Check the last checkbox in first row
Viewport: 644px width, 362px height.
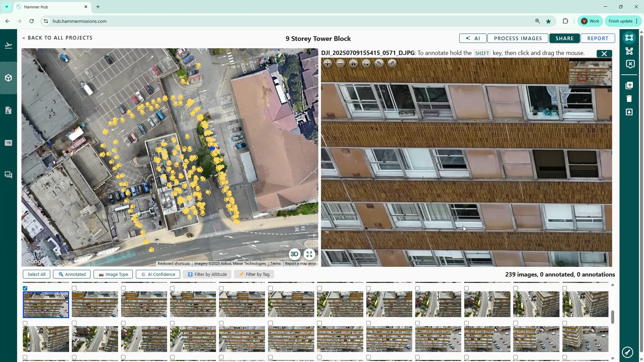click(x=565, y=288)
